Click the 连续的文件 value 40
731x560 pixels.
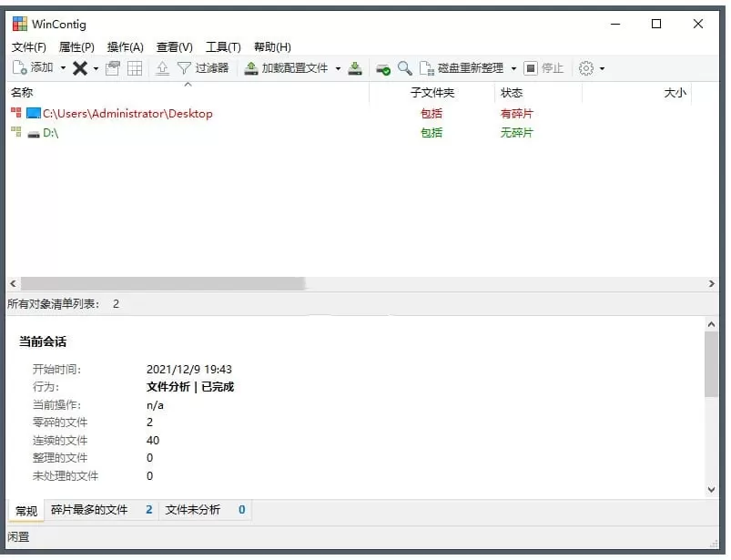[153, 440]
